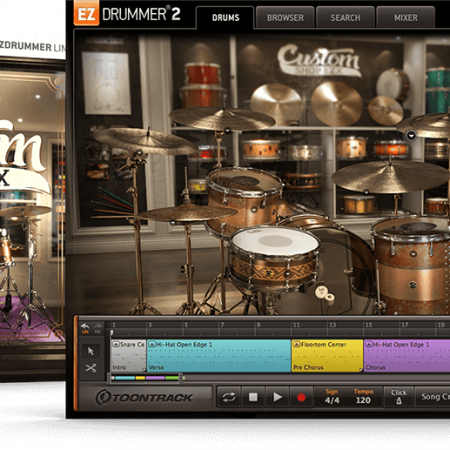Select the arrow pointer tool
The width and height of the screenshot is (450, 450).
pyautogui.click(x=91, y=351)
